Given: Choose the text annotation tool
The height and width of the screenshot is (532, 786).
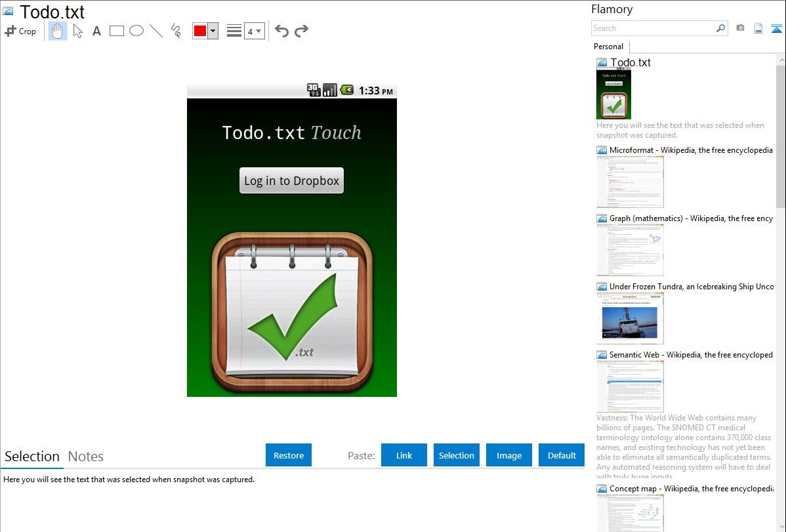Looking at the screenshot, I should point(96,31).
